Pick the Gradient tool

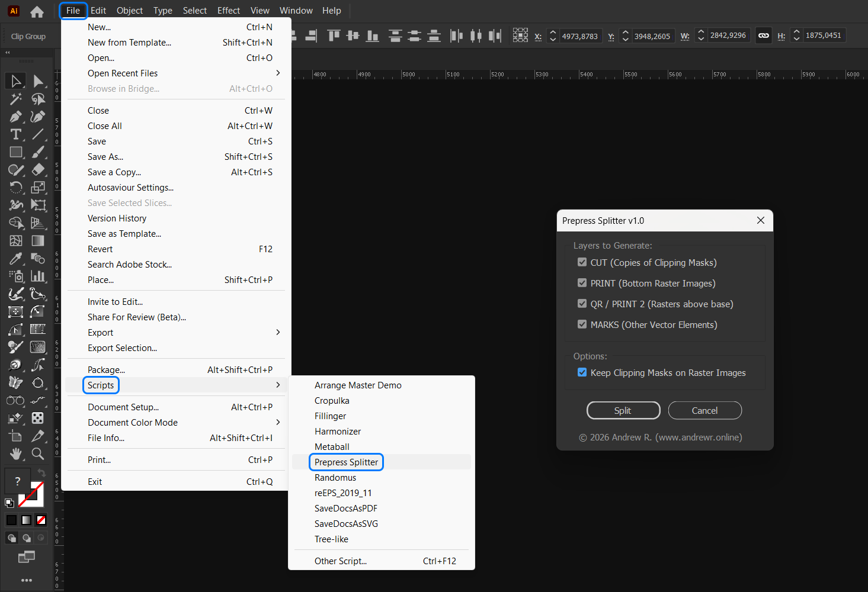(x=38, y=241)
